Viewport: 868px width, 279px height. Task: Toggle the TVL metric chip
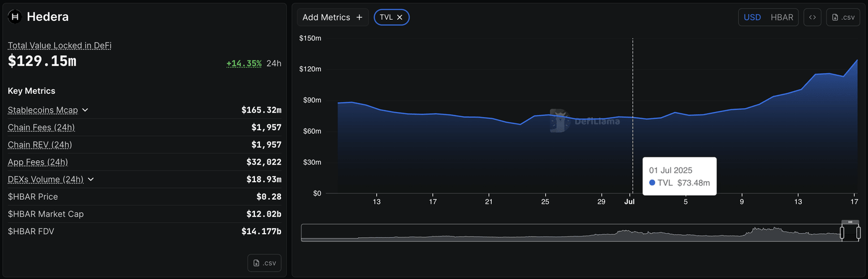[x=386, y=18]
